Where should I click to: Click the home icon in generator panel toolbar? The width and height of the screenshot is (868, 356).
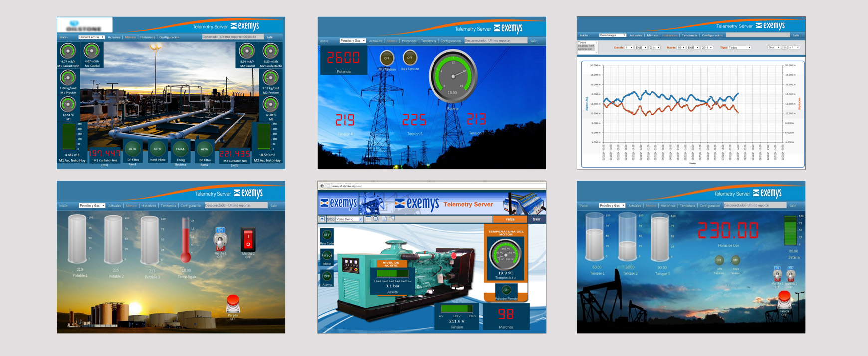click(x=322, y=219)
